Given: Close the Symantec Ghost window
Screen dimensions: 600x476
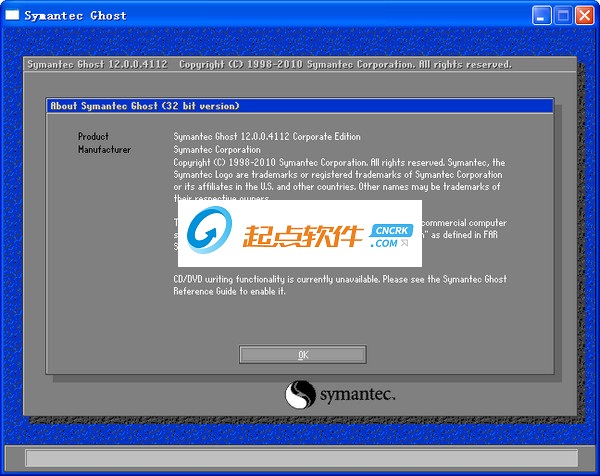Looking at the screenshot, I should 585,16.
